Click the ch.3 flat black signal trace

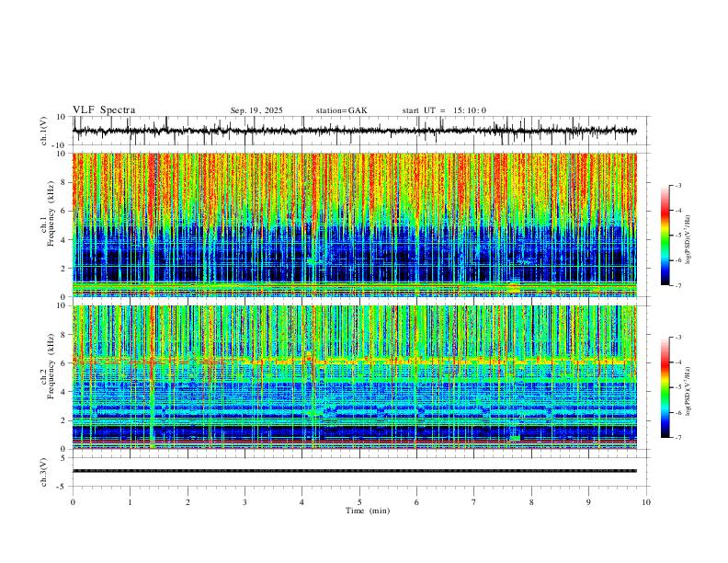354,471
